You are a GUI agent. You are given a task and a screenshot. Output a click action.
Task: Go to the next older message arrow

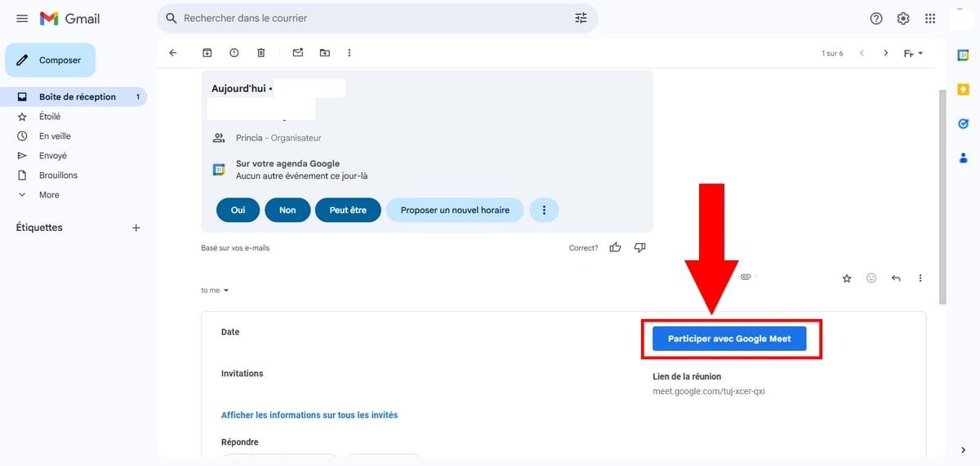pos(886,53)
